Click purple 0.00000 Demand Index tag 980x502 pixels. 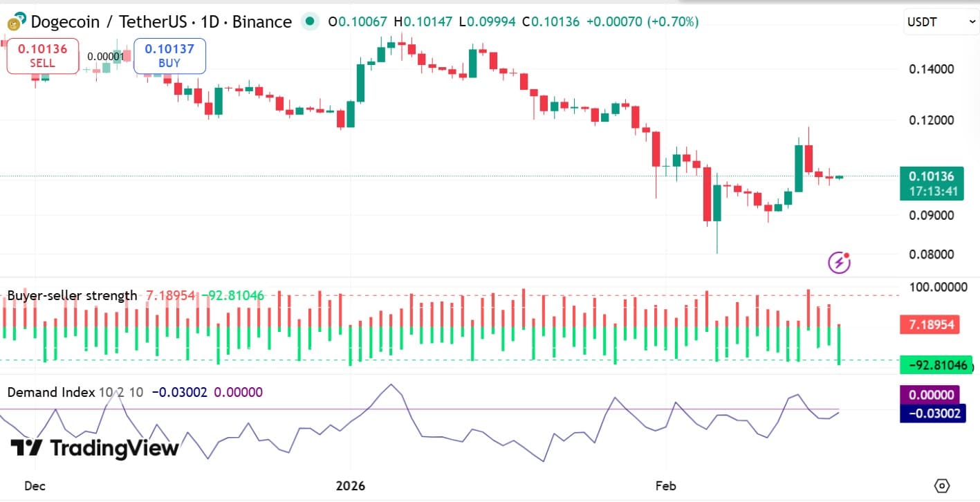click(x=931, y=395)
